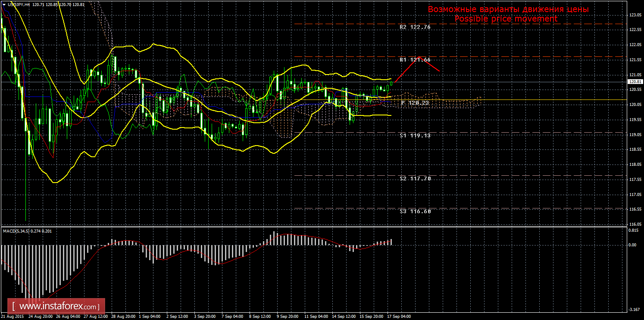
Task: Click the current price marker 120.81
Action: (x=635, y=82)
